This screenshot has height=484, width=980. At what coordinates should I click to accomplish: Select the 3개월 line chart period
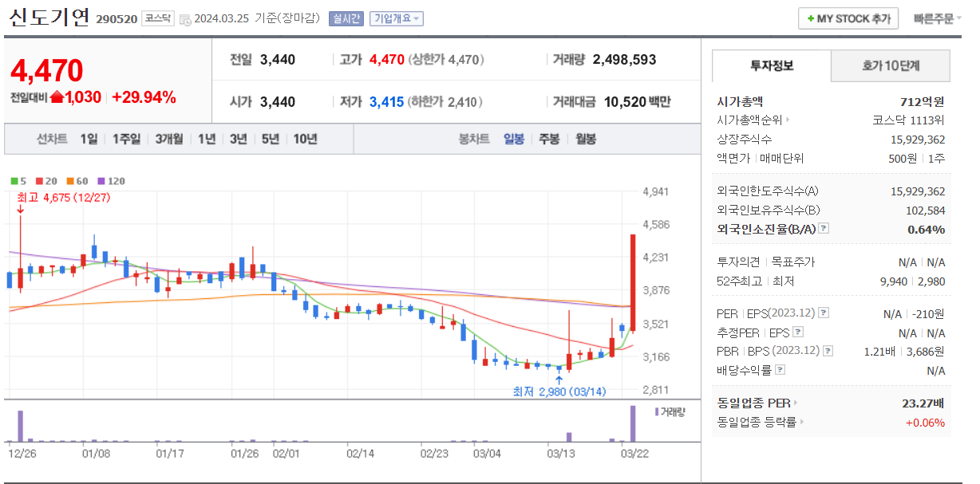pyautogui.click(x=169, y=139)
